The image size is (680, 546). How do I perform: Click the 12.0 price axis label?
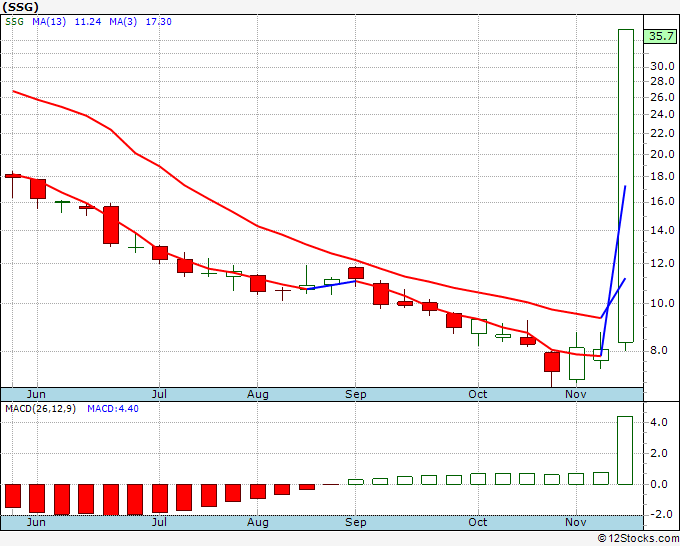tap(662, 263)
